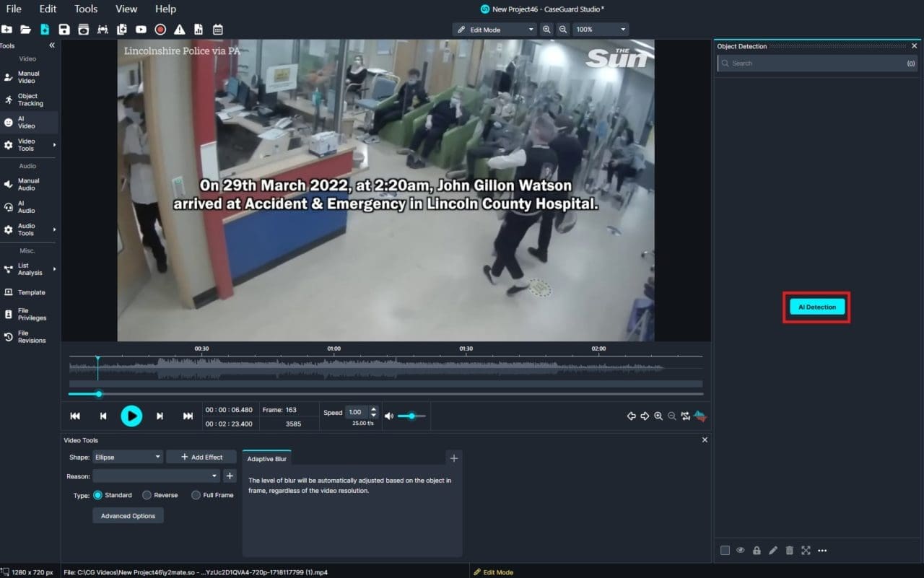Select the AI Video tool in sidebar
The image size is (924, 578).
(29, 122)
